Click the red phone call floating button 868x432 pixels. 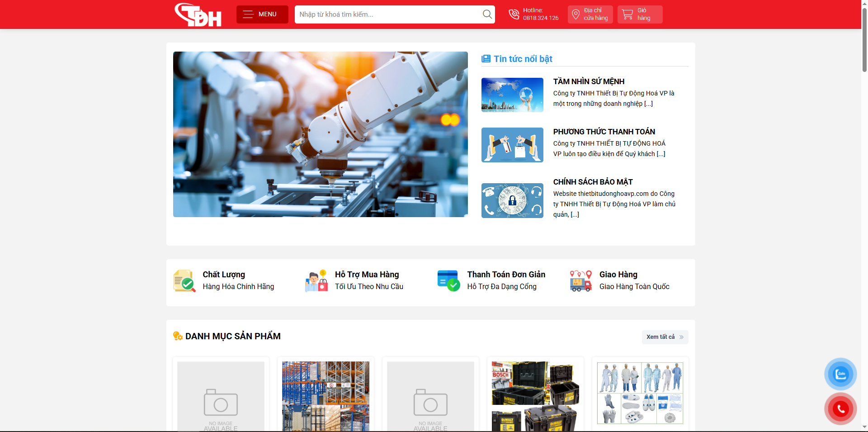click(x=840, y=409)
